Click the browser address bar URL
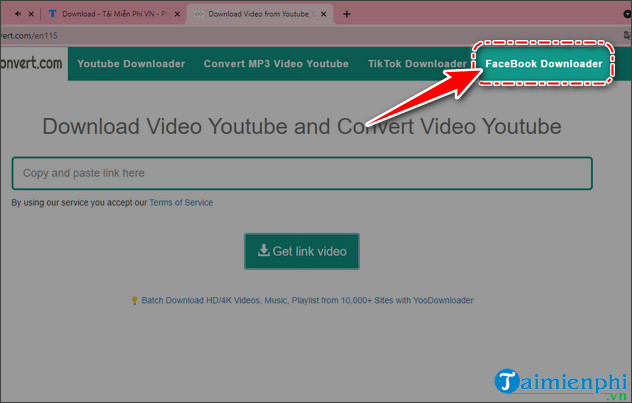Screen dimensions: 632x403 [29, 35]
